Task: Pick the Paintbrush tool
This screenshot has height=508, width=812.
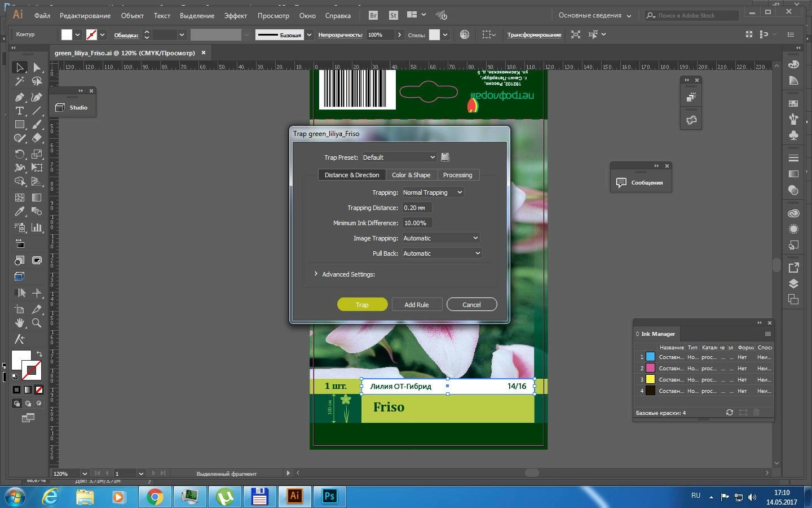Action: [x=37, y=124]
